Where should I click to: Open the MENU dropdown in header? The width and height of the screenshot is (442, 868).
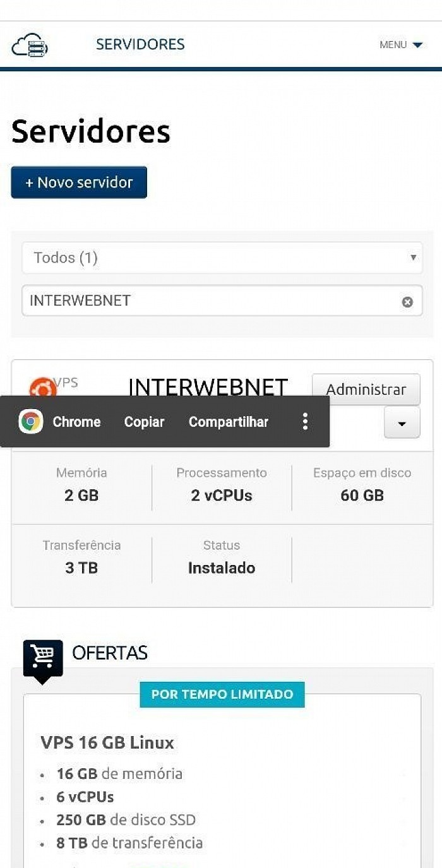(401, 45)
